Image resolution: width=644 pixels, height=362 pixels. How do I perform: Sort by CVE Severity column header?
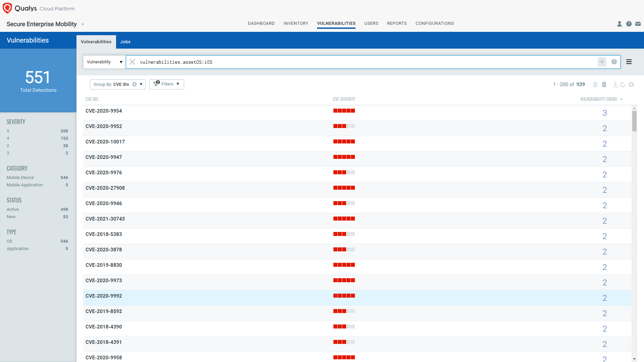point(344,99)
